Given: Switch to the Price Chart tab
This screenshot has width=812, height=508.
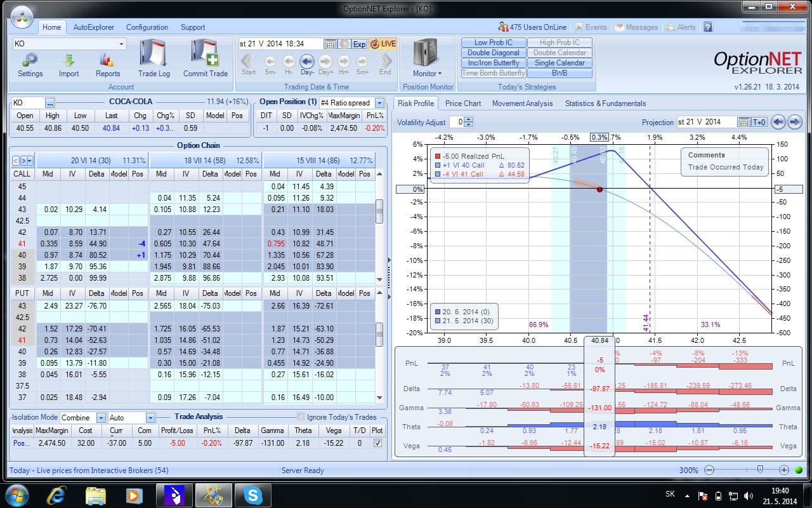Looking at the screenshot, I should (x=463, y=104).
